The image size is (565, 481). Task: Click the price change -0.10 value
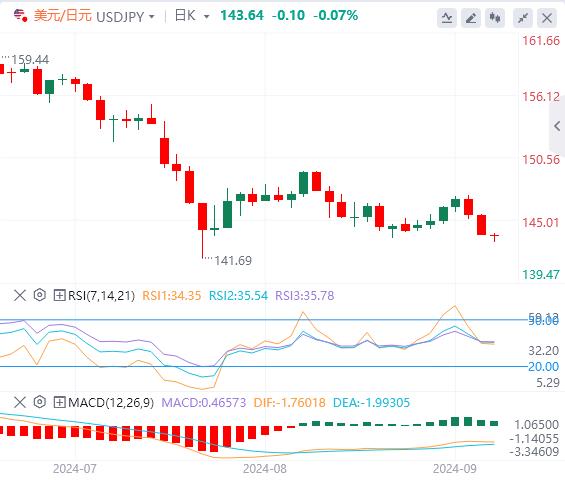point(288,15)
